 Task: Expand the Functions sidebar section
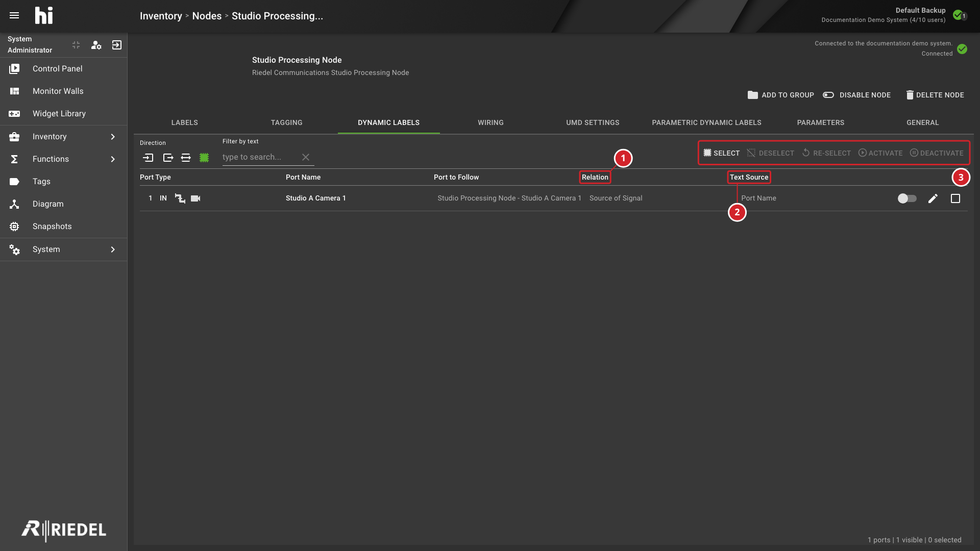coord(64,159)
